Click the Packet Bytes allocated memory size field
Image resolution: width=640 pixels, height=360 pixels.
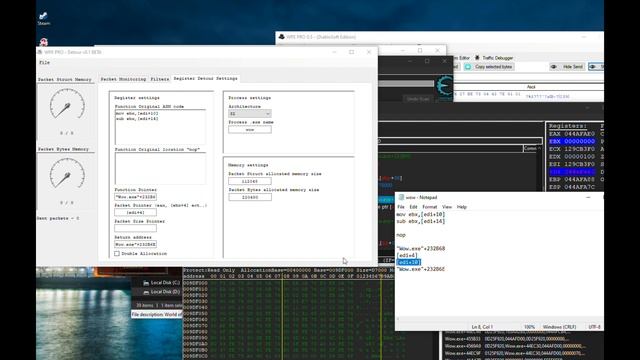pyautogui.click(x=249, y=197)
